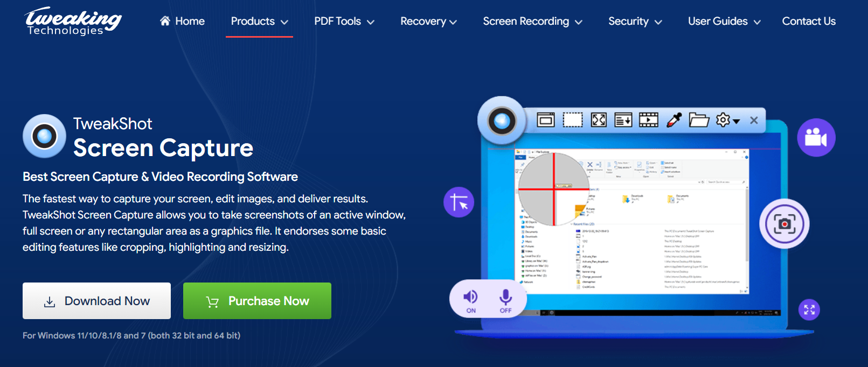Click the purple cursor pointer icon

pos(459,202)
